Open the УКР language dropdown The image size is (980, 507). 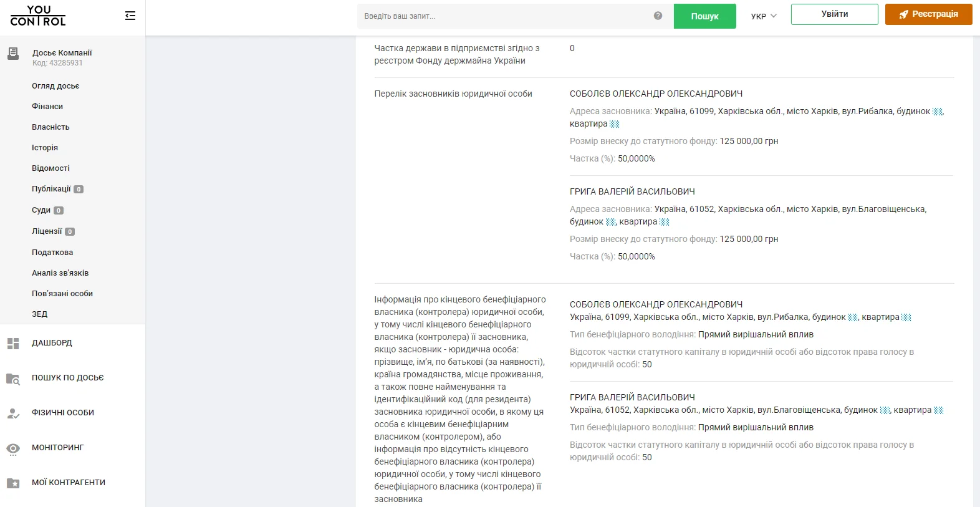click(x=764, y=16)
